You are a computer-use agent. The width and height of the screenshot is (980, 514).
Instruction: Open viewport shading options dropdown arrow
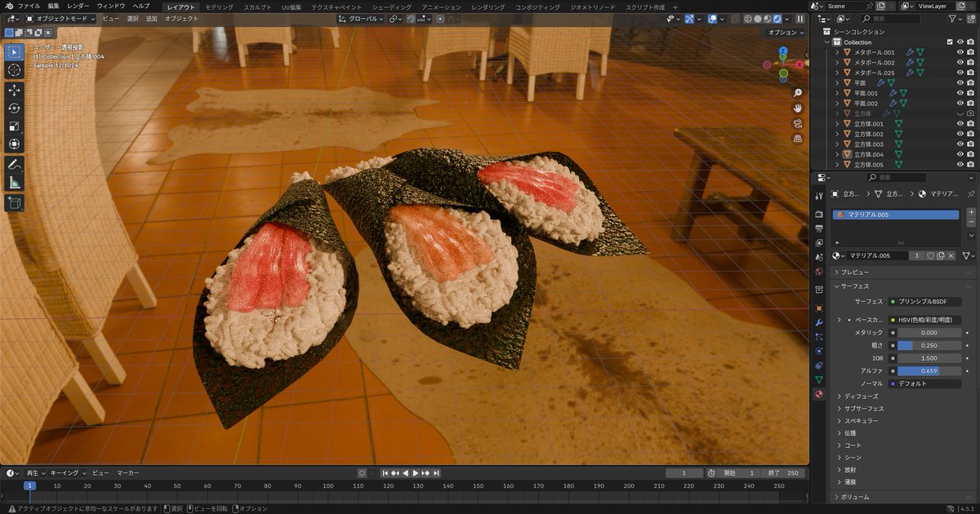(x=787, y=18)
